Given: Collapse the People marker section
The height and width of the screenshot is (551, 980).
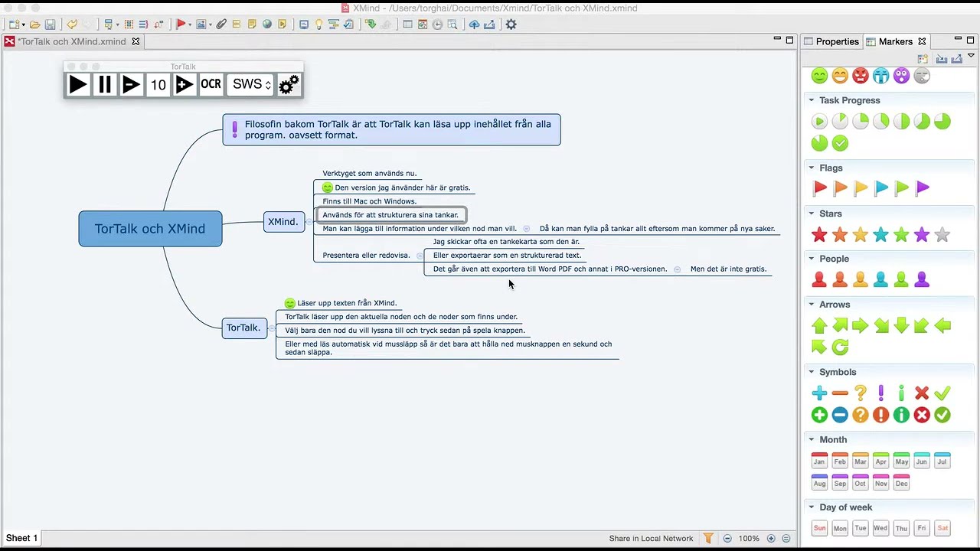Looking at the screenshot, I should (812, 259).
